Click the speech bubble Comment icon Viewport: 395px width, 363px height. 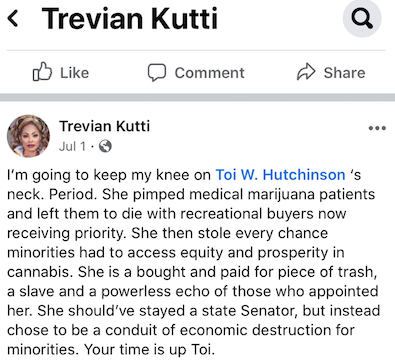[x=157, y=72]
